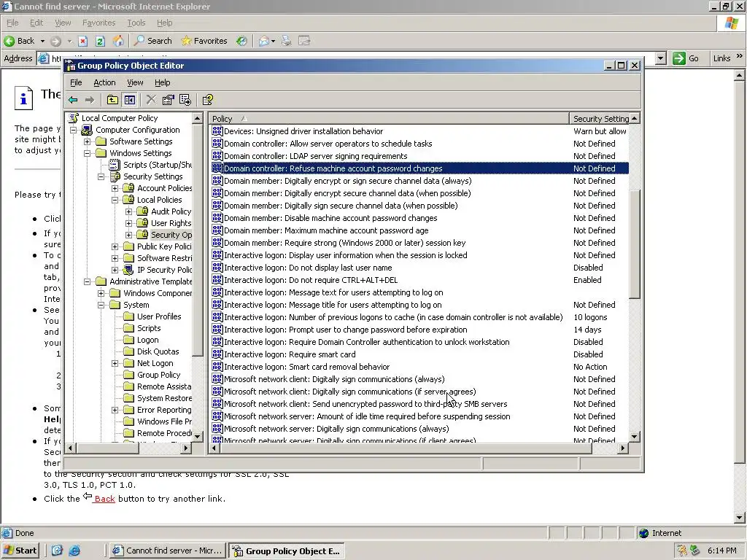Click the Start button
Screen dimensions: 747x560
pyautogui.click(x=20, y=551)
